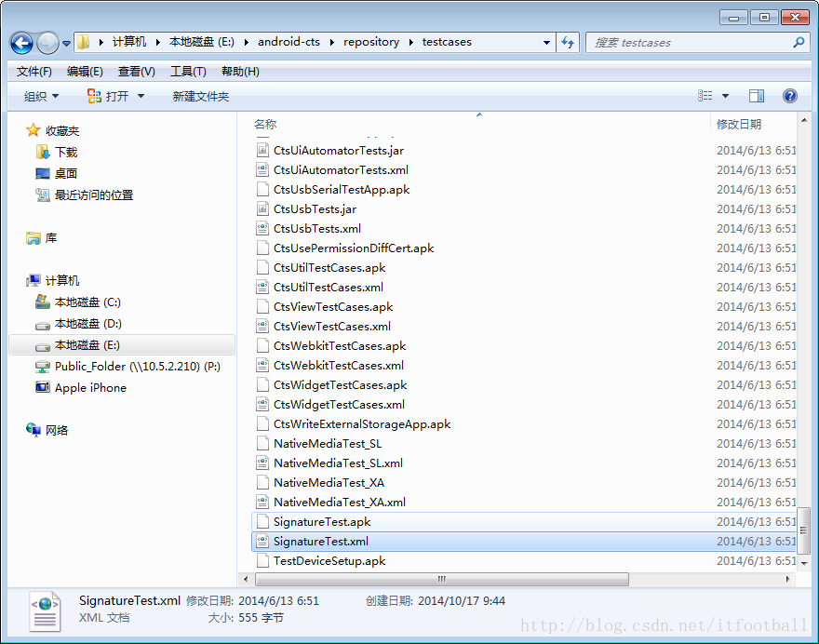Select 收藏夹 in navigation pane
Screen dimensions: 819x644
62,130
